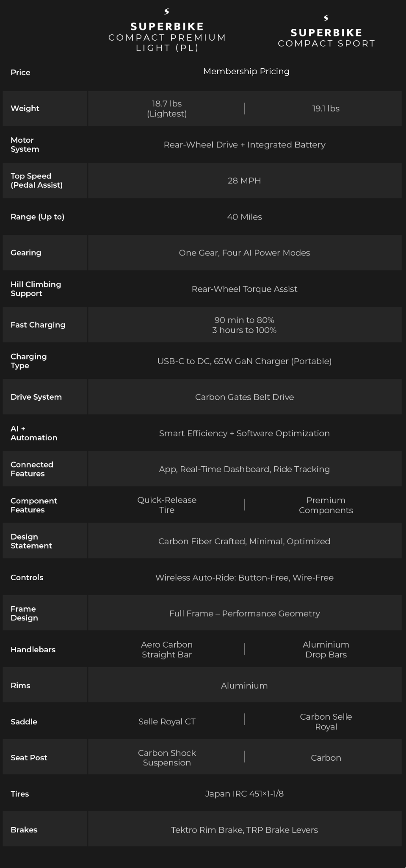The width and height of the screenshot is (406, 868).
Task: Click the Carbon Selle Royal saddle value
Action: coord(326,721)
